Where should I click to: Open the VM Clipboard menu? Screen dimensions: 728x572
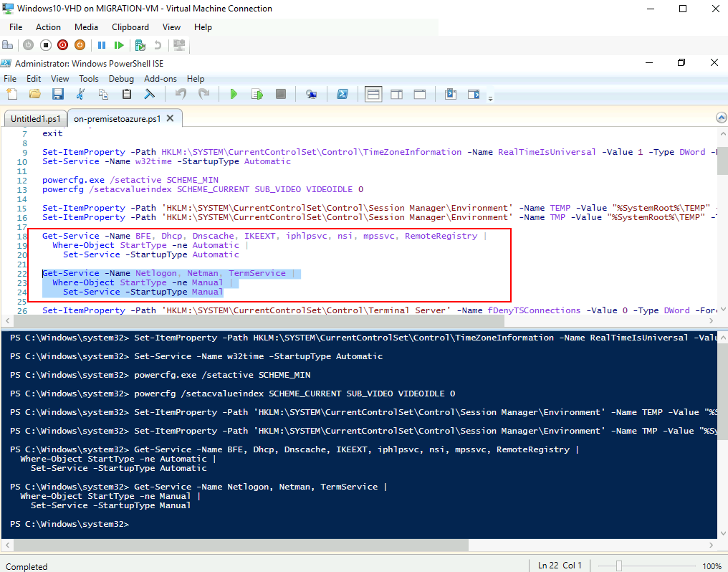(130, 27)
